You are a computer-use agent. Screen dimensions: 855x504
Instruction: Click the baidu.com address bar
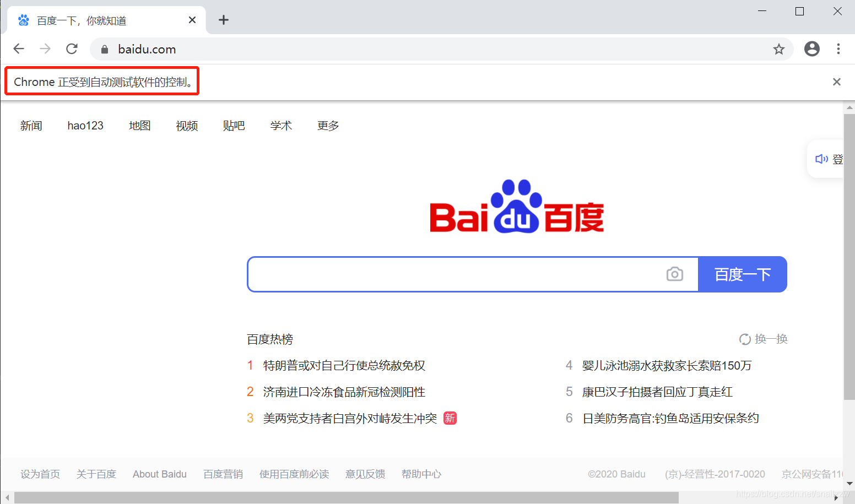441,50
